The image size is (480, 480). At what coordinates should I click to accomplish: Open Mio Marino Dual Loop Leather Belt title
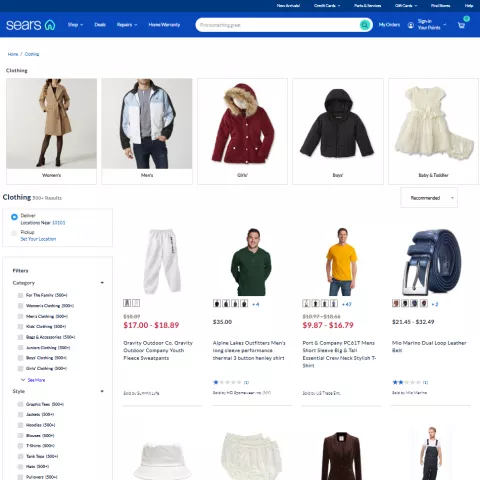click(x=429, y=347)
